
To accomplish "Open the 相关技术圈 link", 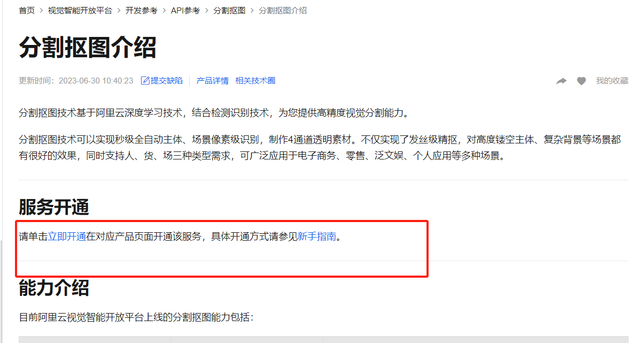I will [255, 81].
